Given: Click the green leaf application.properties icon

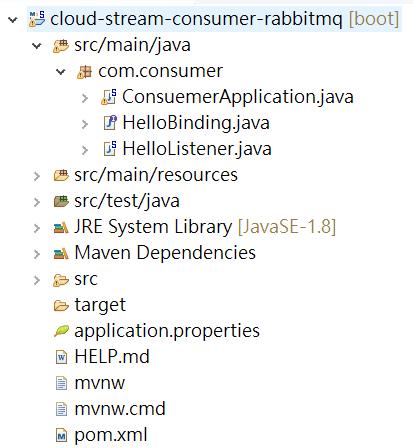Looking at the screenshot, I should pyautogui.click(x=61, y=331).
